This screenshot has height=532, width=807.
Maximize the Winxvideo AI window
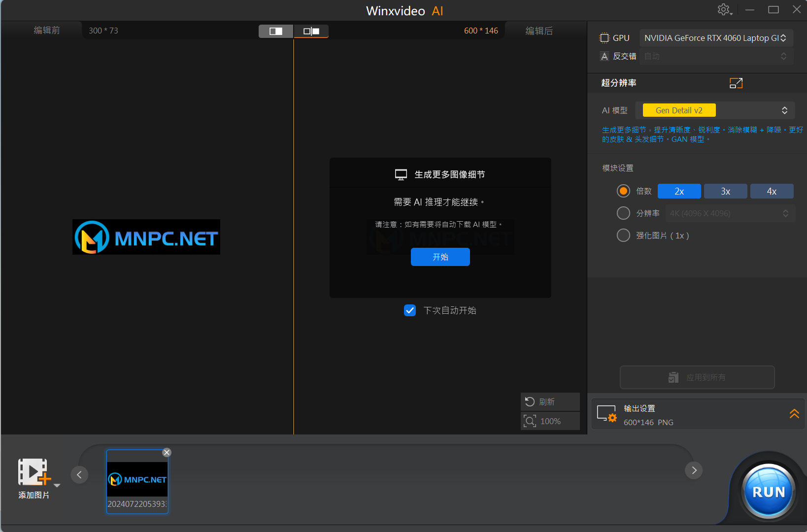pyautogui.click(x=773, y=10)
